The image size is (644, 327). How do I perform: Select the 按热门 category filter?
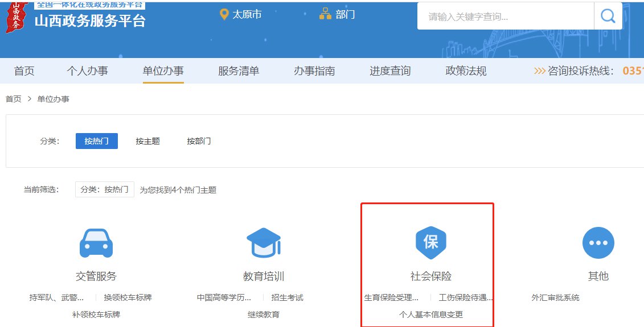[x=96, y=141]
